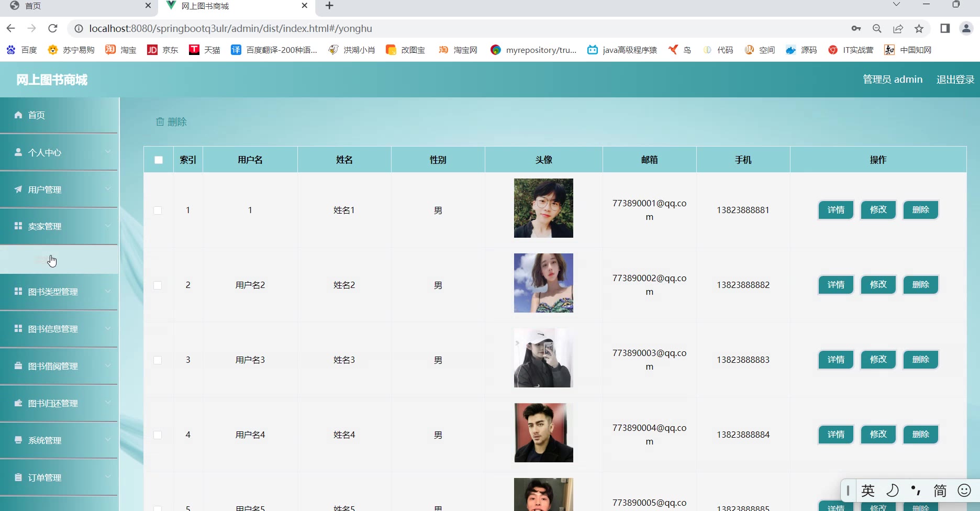Image resolution: width=980 pixels, height=511 pixels.
Task: Click the email 773890004@qq.com
Action: click(649, 435)
